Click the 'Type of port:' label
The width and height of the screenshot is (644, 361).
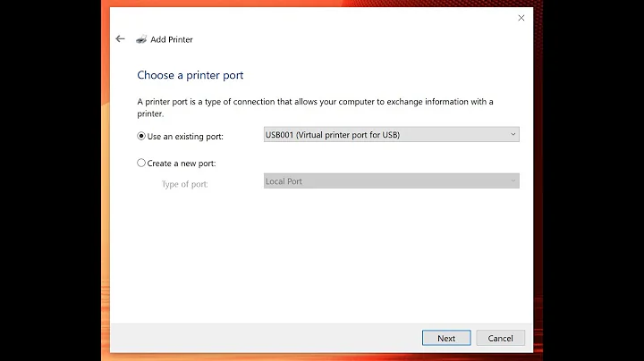[184, 184]
